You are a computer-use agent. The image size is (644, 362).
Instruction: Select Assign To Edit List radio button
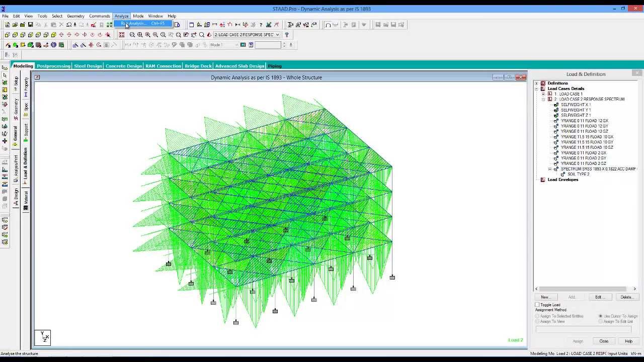(x=601, y=321)
